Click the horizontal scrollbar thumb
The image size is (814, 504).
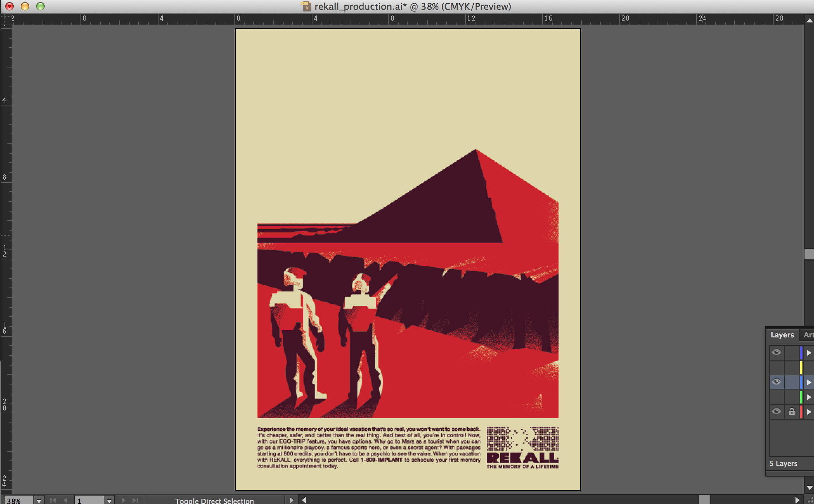click(x=704, y=500)
